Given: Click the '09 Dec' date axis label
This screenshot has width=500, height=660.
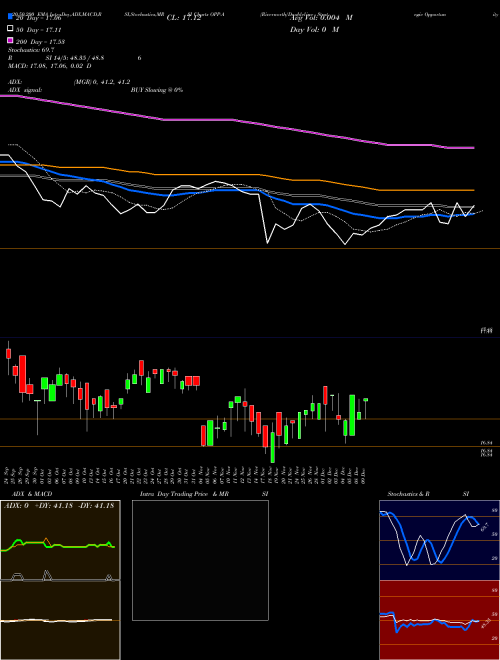Looking at the screenshot, I should [362, 474].
